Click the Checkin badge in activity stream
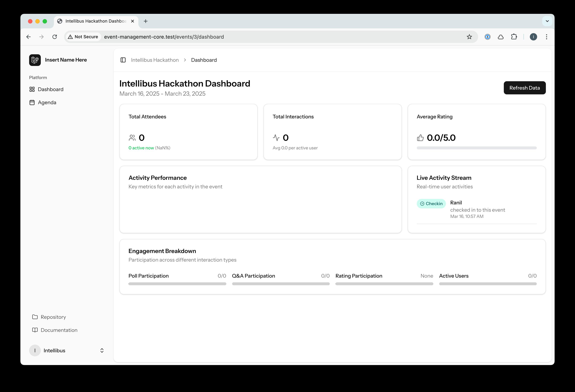The image size is (575, 392). point(431,204)
